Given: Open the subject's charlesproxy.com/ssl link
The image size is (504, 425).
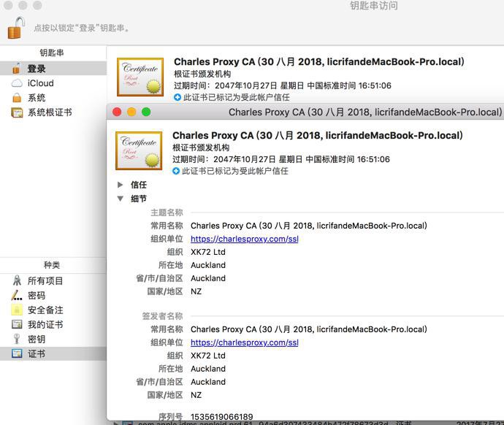Looking at the screenshot, I should click(244, 239).
